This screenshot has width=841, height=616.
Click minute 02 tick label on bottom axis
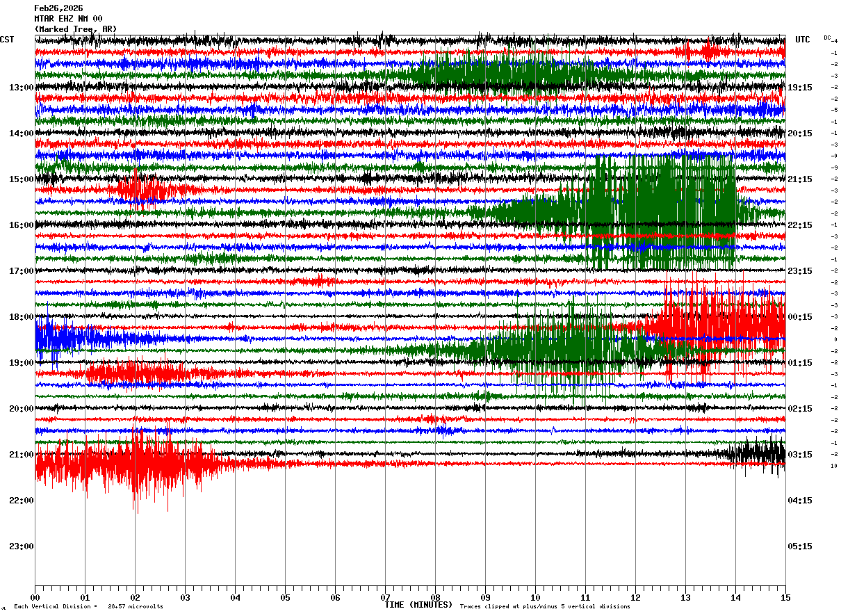click(135, 597)
